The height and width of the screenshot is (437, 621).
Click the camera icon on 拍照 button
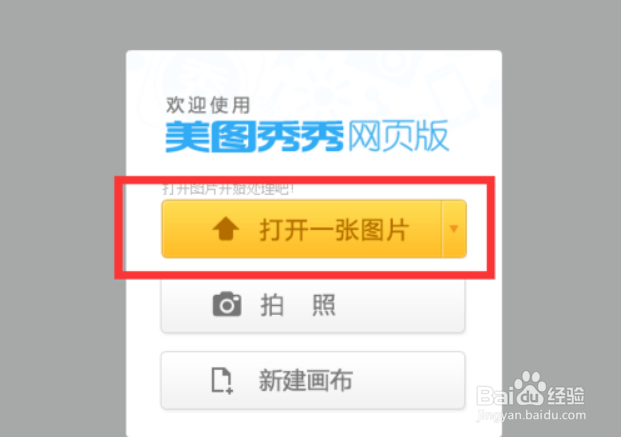(x=227, y=304)
